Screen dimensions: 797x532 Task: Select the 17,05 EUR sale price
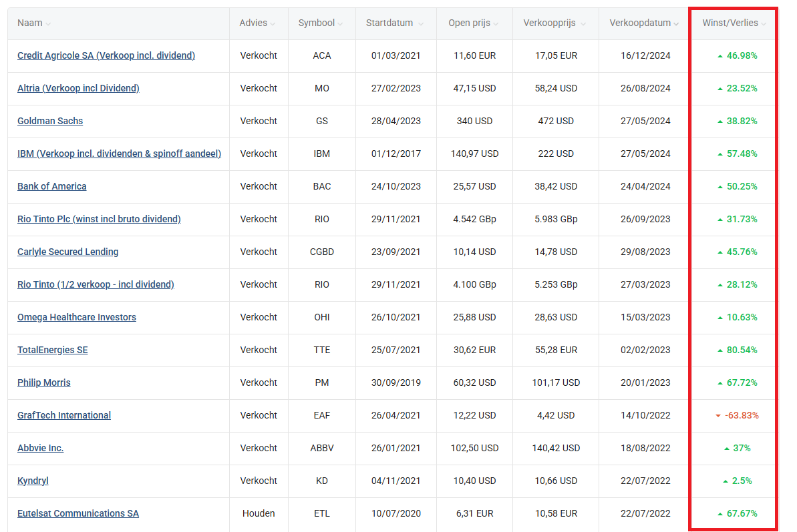pos(556,55)
